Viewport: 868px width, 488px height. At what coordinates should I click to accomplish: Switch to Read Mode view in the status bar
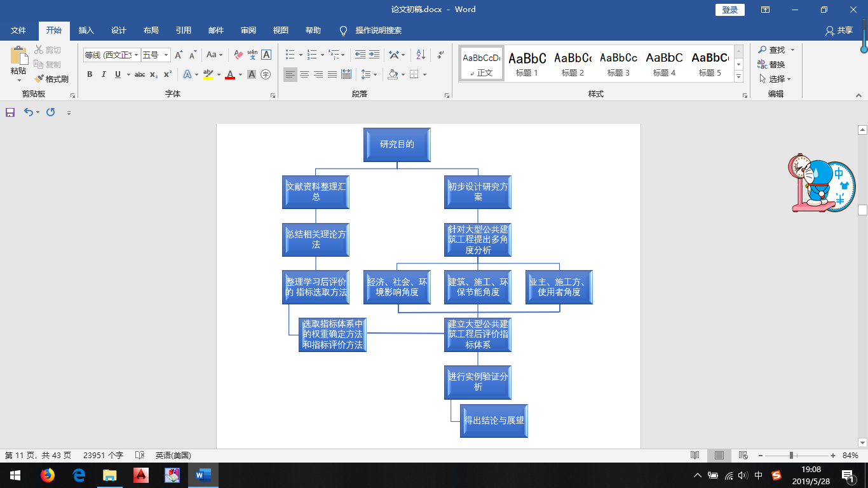[x=695, y=456]
